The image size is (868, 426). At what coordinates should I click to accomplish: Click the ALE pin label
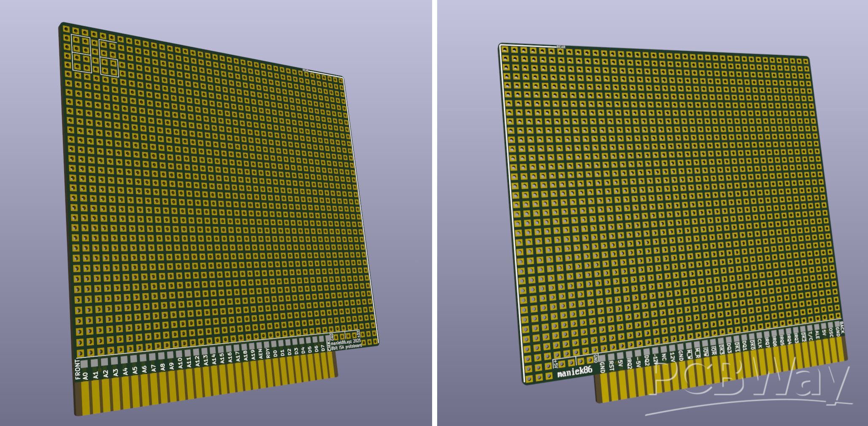coord(817,334)
